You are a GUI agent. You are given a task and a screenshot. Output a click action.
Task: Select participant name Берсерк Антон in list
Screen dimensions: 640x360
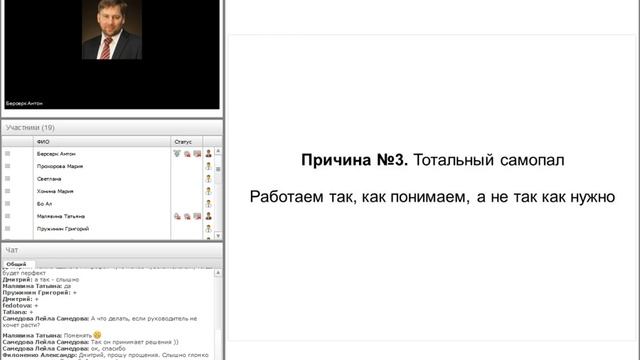coord(56,154)
